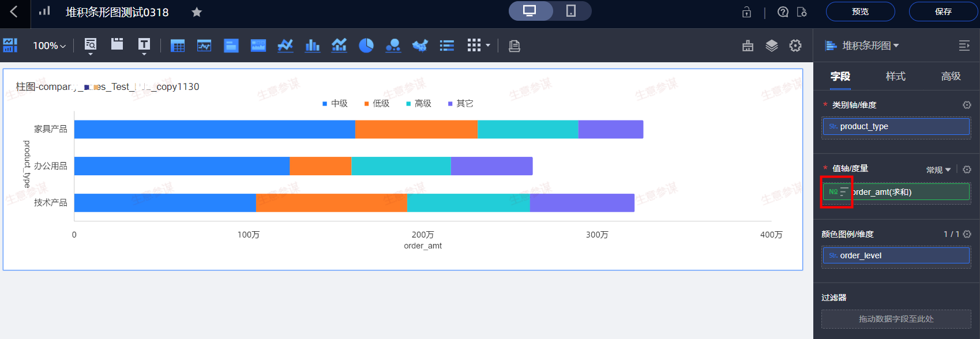980x339 pixels.
Task: Open the help question mark icon
Action: (783, 12)
